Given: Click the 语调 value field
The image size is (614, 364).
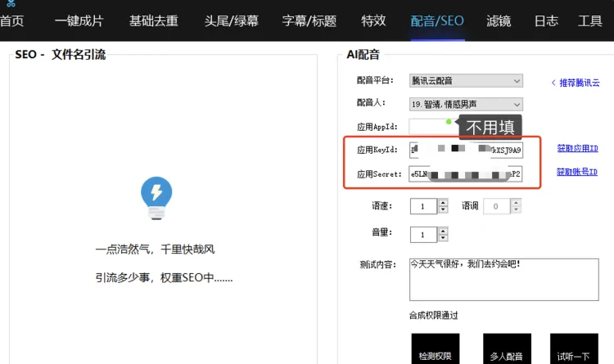Looking at the screenshot, I should point(497,206).
